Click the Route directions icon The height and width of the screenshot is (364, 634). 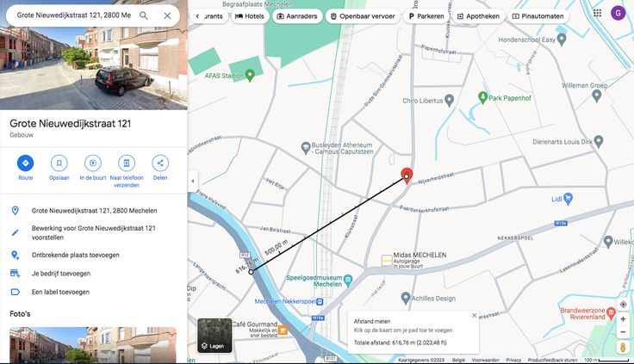click(25, 163)
